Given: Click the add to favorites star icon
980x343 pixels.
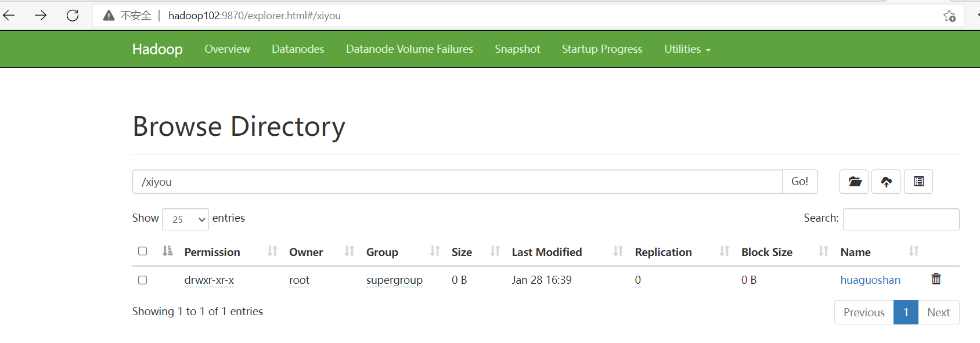Looking at the screenshot, I should 949,16.
